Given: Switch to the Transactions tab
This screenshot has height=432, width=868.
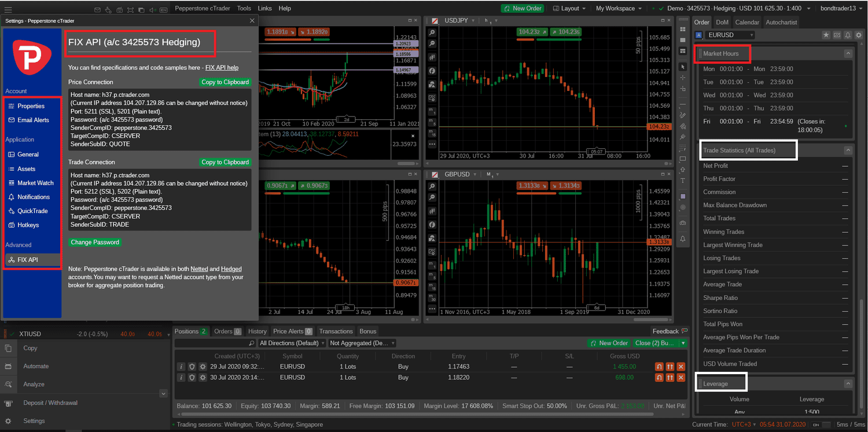Looking at the screenshot, I should click(x=336, y=331).
